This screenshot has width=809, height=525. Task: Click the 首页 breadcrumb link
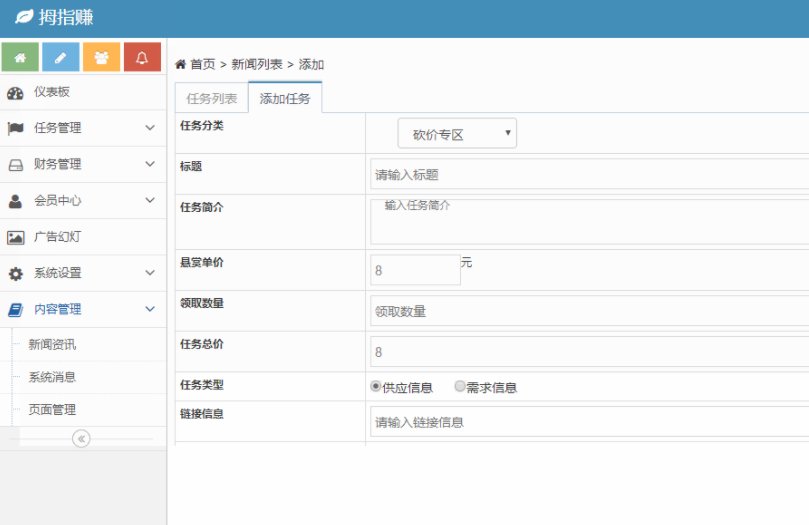pos(202,64)
